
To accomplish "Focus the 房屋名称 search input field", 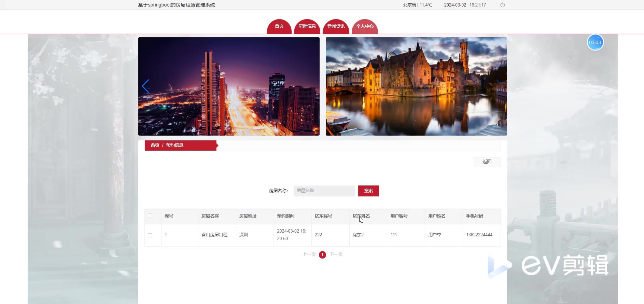I will click(324, 191).
